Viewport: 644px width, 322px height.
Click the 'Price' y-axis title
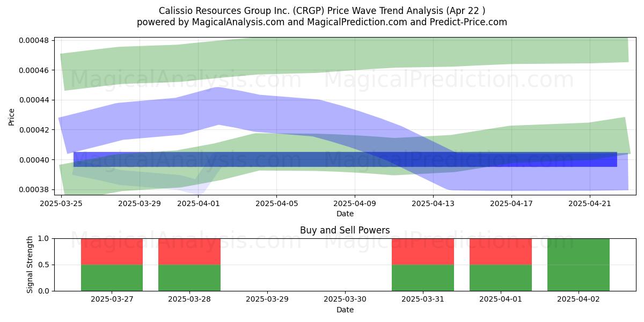[x=12, y=116]
